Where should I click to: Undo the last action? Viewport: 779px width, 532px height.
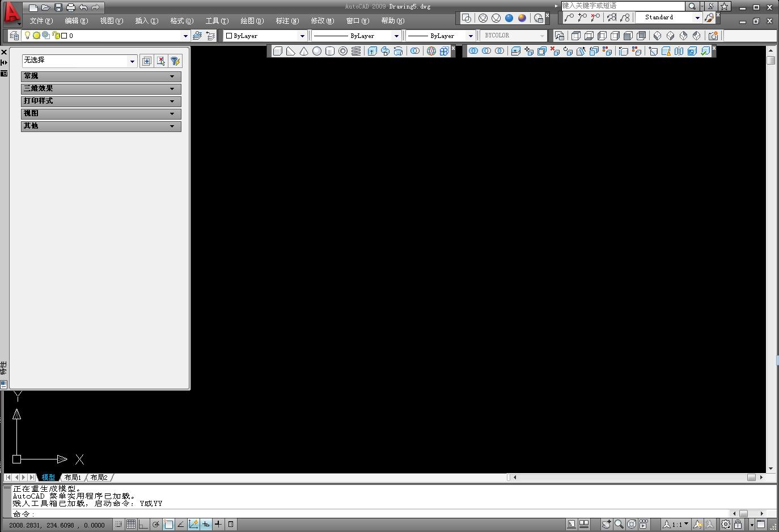pyautogui.click(x=83, y=7)
